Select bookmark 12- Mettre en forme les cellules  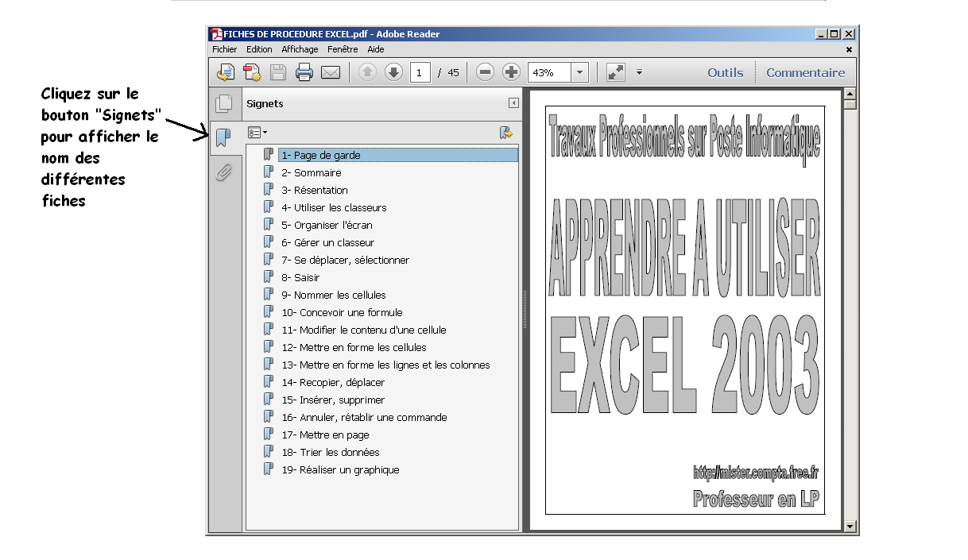pyautogui.click(x=354, y=347)
